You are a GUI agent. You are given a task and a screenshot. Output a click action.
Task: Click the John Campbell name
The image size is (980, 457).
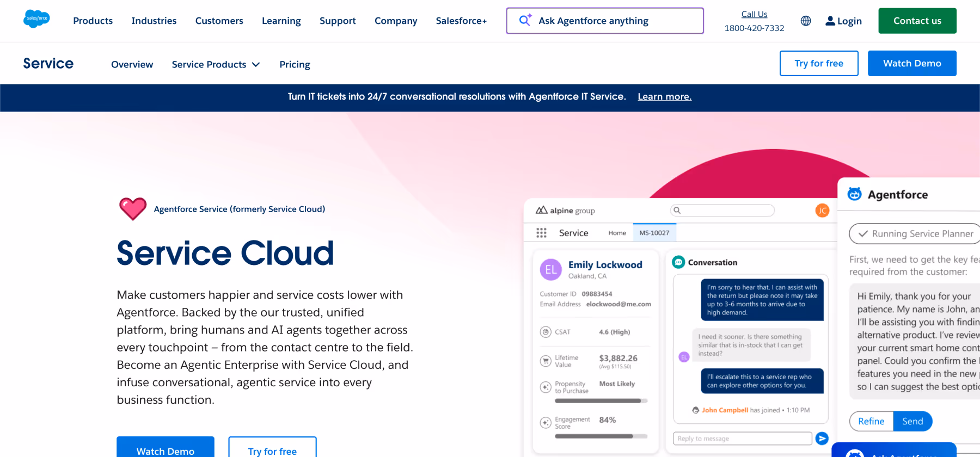coord(725,410)
